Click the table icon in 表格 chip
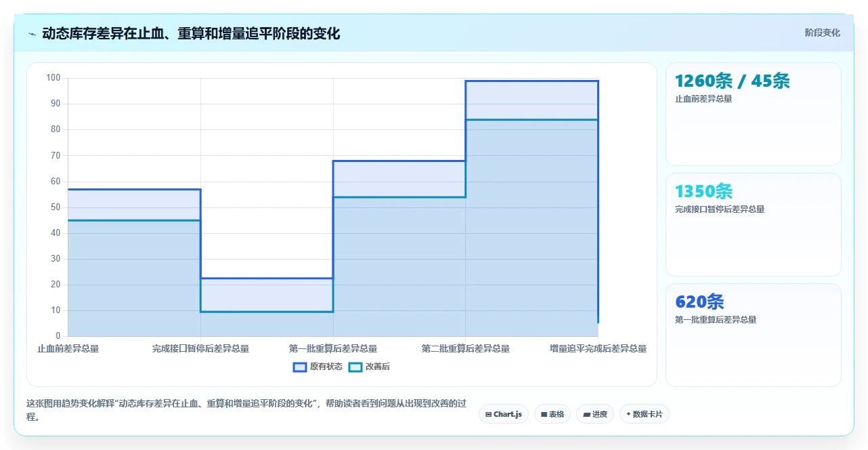The image size is (868, 450). point(544,414)
